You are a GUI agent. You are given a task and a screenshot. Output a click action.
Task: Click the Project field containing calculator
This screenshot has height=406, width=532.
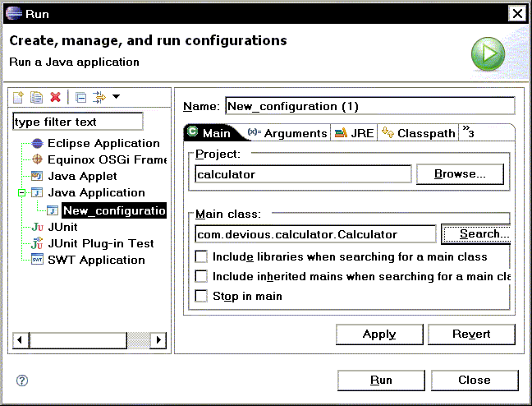(x=303, y=174)
